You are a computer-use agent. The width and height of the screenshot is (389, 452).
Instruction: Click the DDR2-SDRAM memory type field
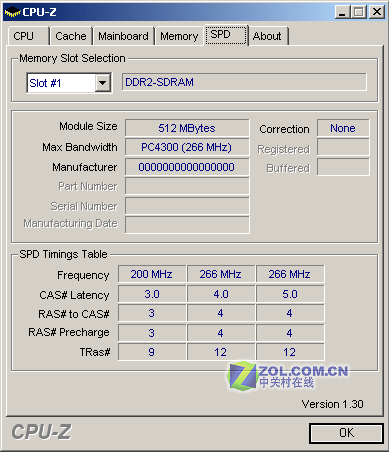pos(244,82)
